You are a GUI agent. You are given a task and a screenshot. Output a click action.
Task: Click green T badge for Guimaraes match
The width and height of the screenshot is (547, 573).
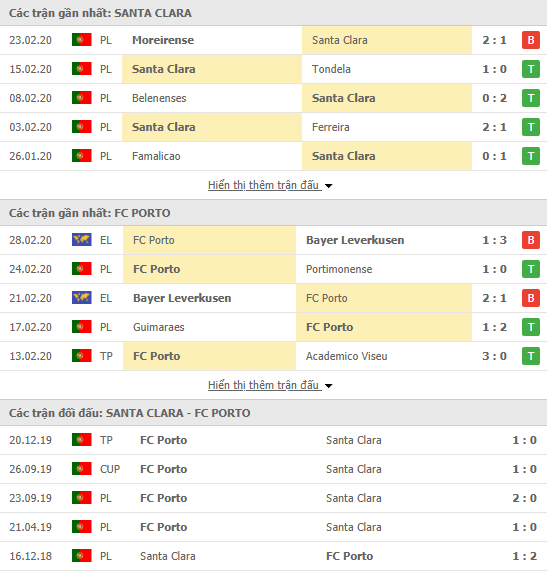coord(531,327)
